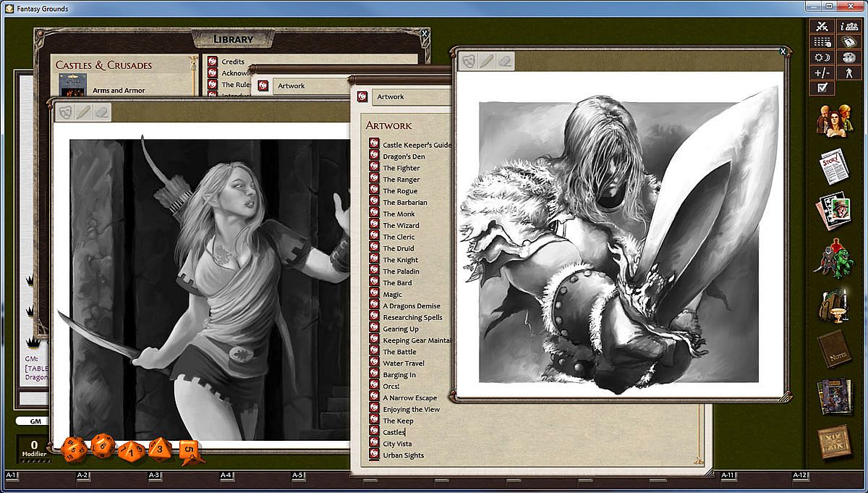Click the Modifier box showing 0
Image resolution: width=868 pixels, height=493 pixels.
point(33,447)
